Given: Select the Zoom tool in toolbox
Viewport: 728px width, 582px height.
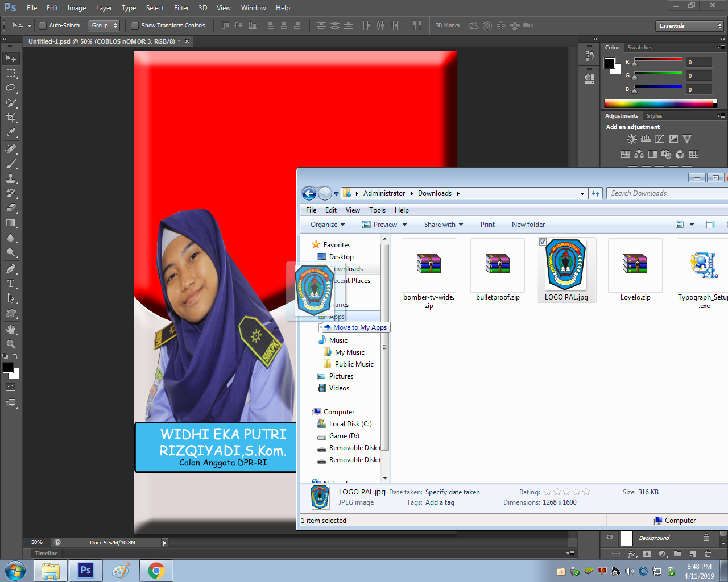Looking at the screenshot, I should pyautogui.click(x=11, y=344).
